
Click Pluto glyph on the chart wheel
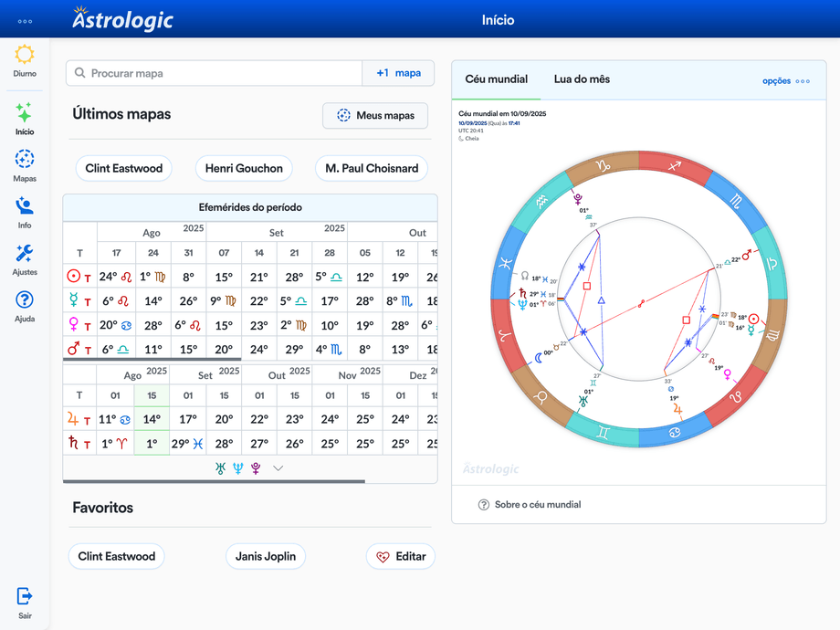[577, 199]
